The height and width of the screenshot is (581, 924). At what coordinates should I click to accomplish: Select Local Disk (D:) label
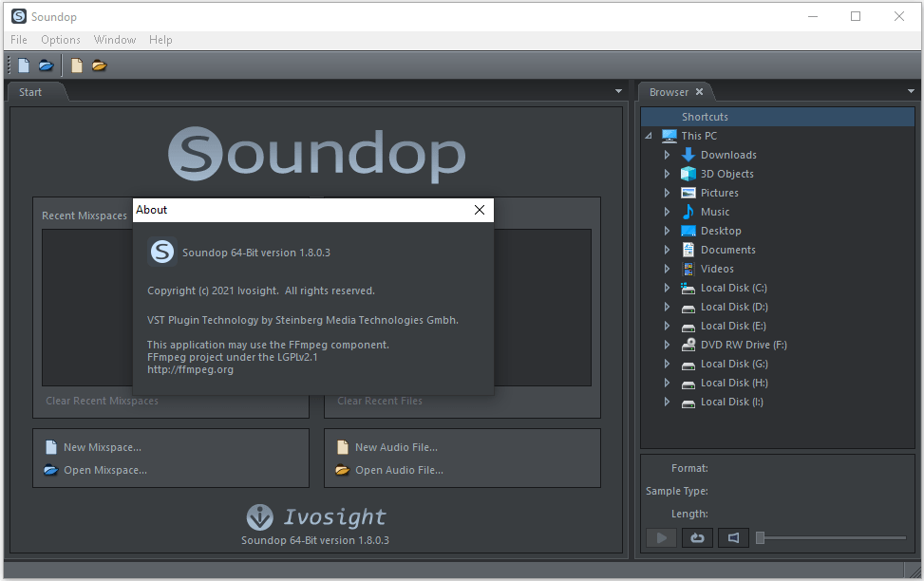[734, 307]
